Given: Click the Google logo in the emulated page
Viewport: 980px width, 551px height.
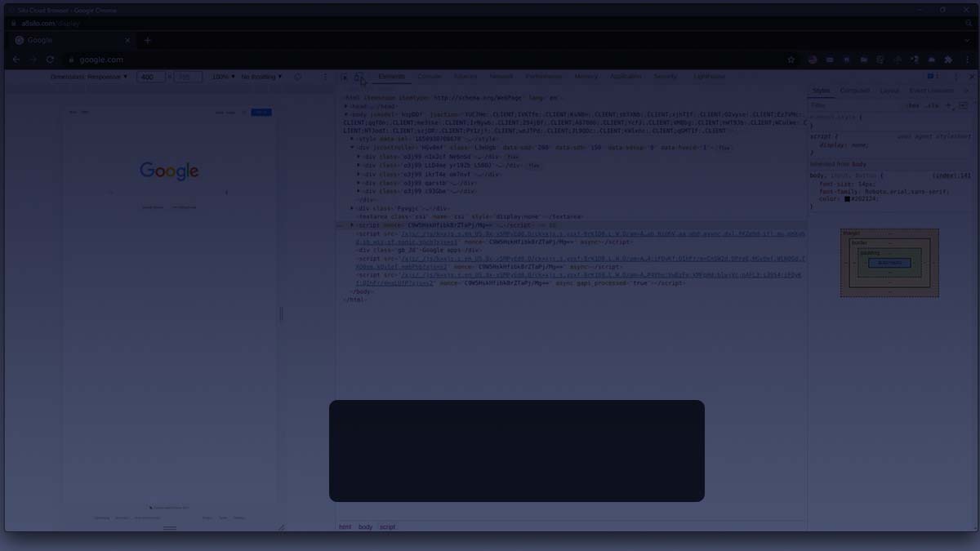Looking at the screenshot, I should point(169,171).
